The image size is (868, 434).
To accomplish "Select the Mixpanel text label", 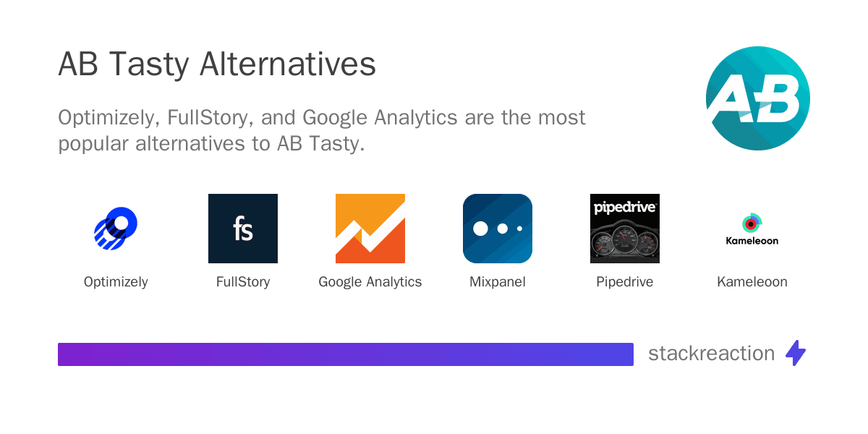I will (x=498, y=282).
